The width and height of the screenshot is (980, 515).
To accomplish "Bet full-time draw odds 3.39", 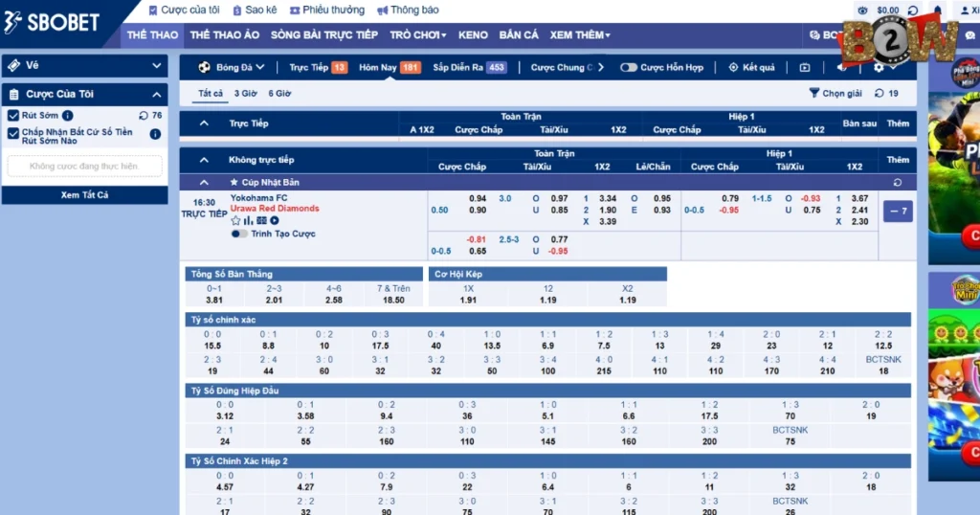I will (x=608, y=221).
